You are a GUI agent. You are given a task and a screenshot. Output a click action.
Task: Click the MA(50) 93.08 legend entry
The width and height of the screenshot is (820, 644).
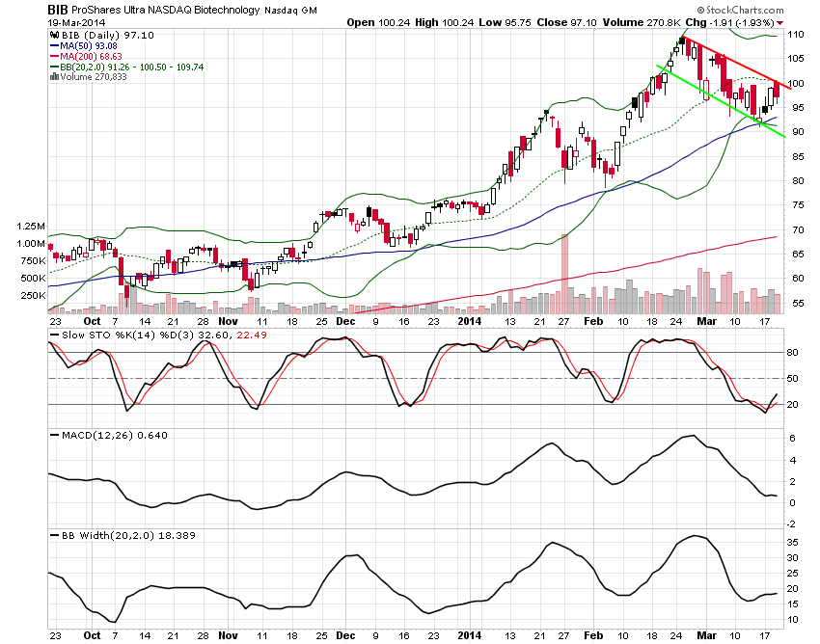[x=89, y=46]
